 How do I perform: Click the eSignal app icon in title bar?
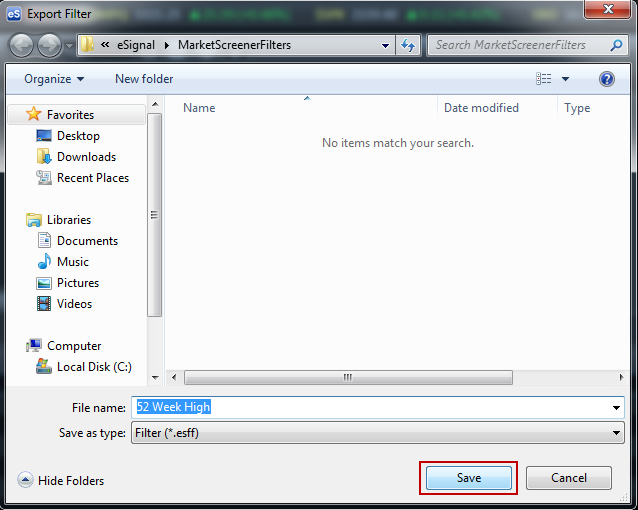pyautogui.click(x=14, y=14)
